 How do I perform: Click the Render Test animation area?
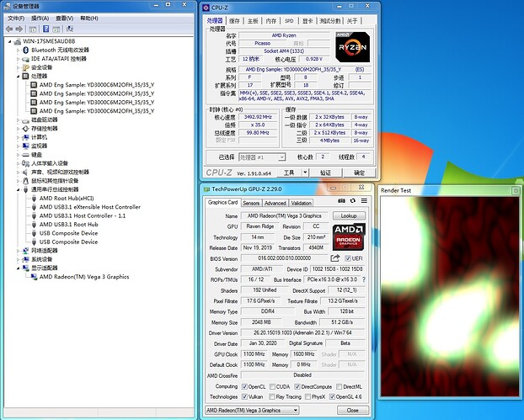[x=450, y=296]
